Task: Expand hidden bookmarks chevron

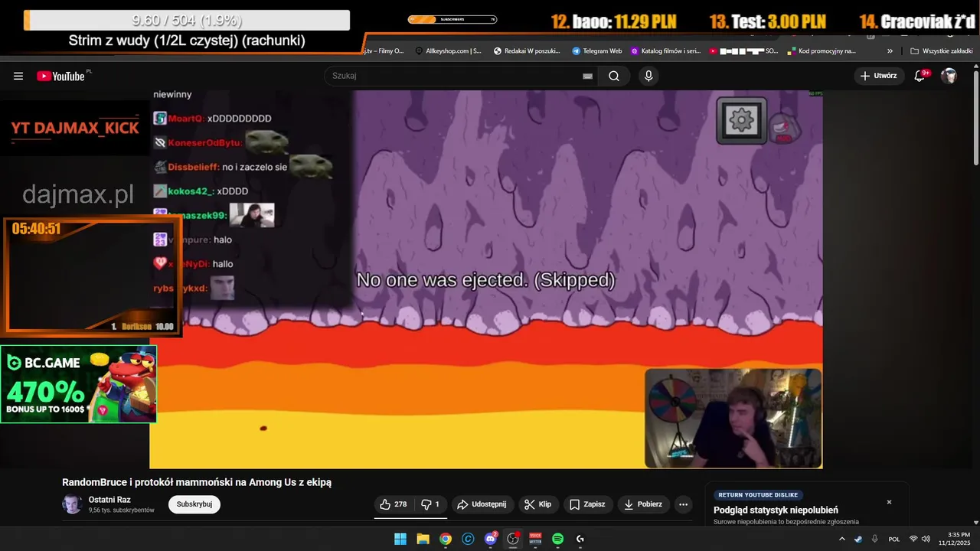Action: point(890,51)
